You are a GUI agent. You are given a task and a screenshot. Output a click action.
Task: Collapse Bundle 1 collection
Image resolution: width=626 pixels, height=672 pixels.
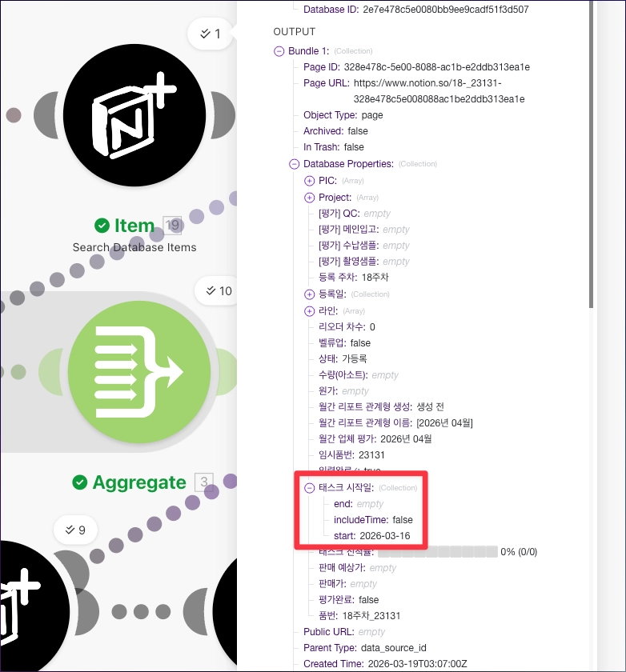279,51
